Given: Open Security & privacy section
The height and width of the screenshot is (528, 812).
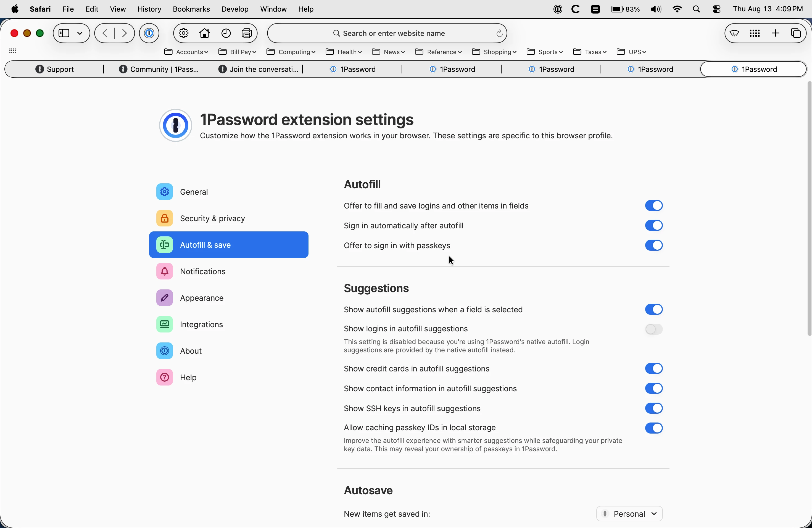Looking at the screenshot, I should [x=229, y=219].
